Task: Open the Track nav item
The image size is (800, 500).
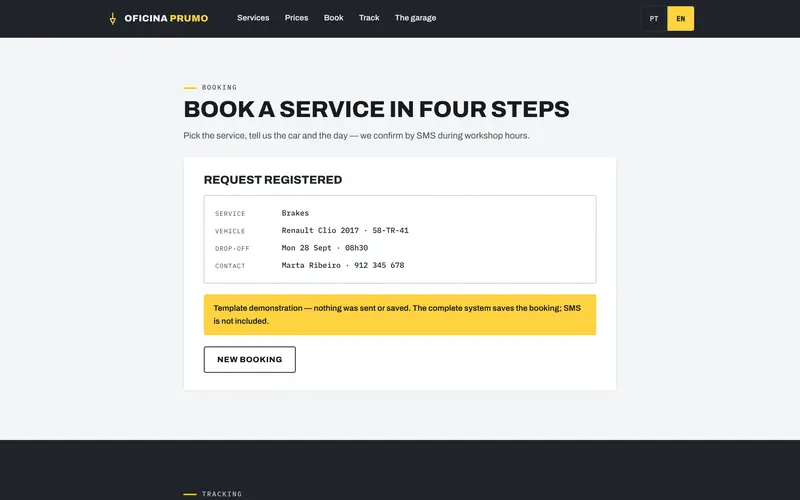Action: coord(369,18)
